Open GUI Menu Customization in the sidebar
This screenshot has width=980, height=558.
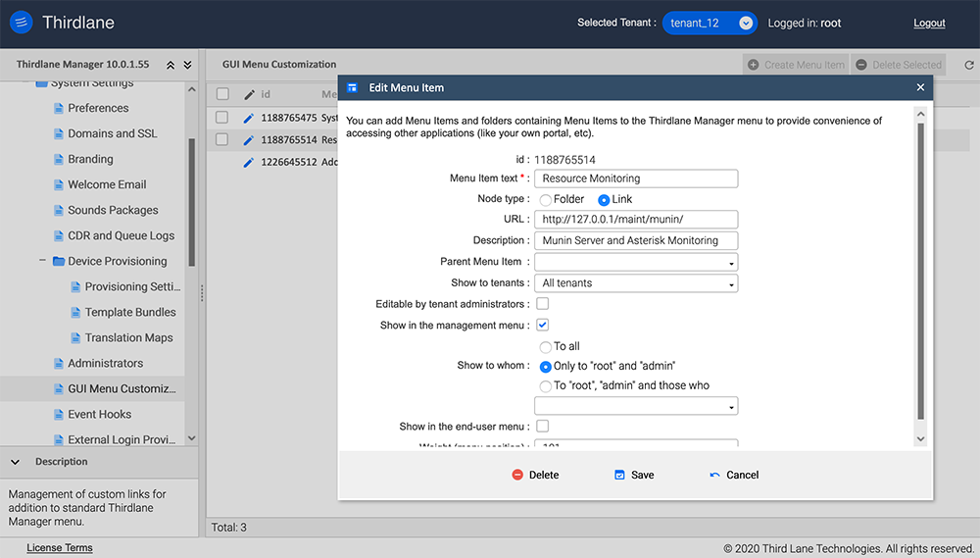[x=122, y=389]
